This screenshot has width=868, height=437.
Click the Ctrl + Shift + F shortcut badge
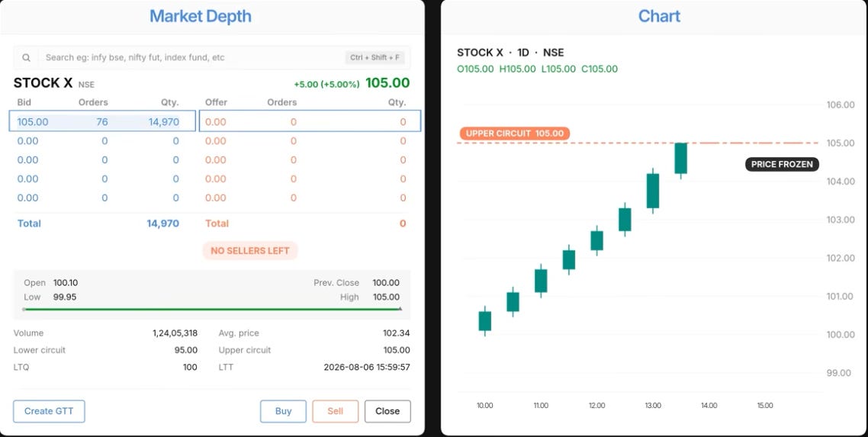pyautogui.click(x=375, y=57)
